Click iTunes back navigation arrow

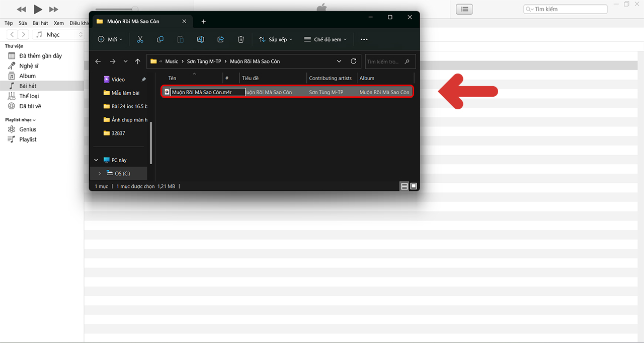pyautogui.click(x=12, y=35)
